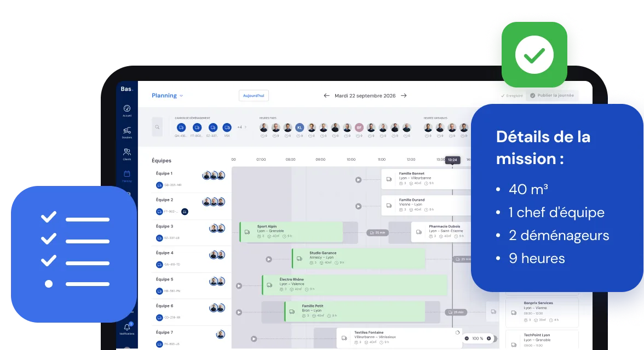This screenshot has height=350, width=644.
Task: Select moving truck GA-418
Action: 181,127
